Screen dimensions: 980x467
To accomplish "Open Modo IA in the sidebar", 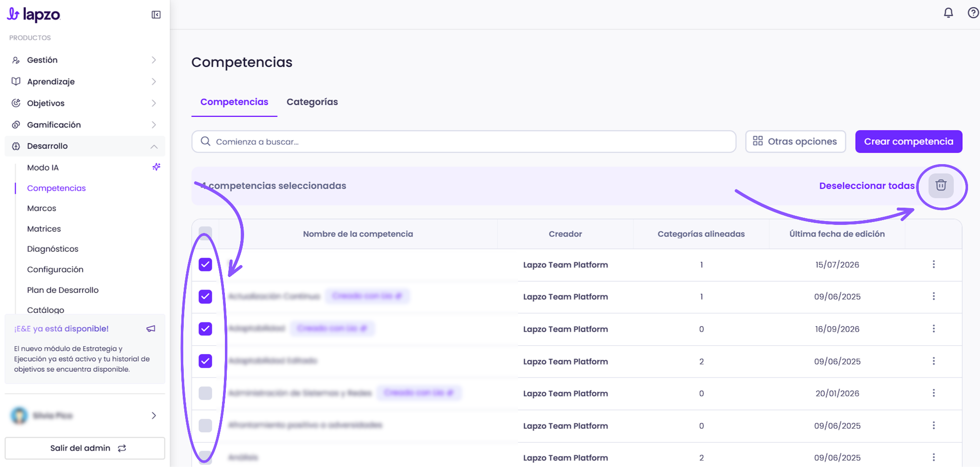I will click(43, 167).
